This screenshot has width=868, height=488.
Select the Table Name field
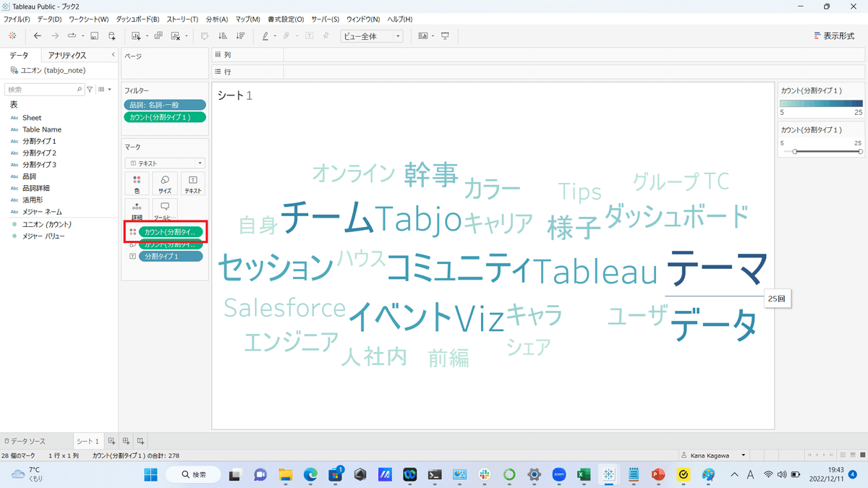coord(42,129)
